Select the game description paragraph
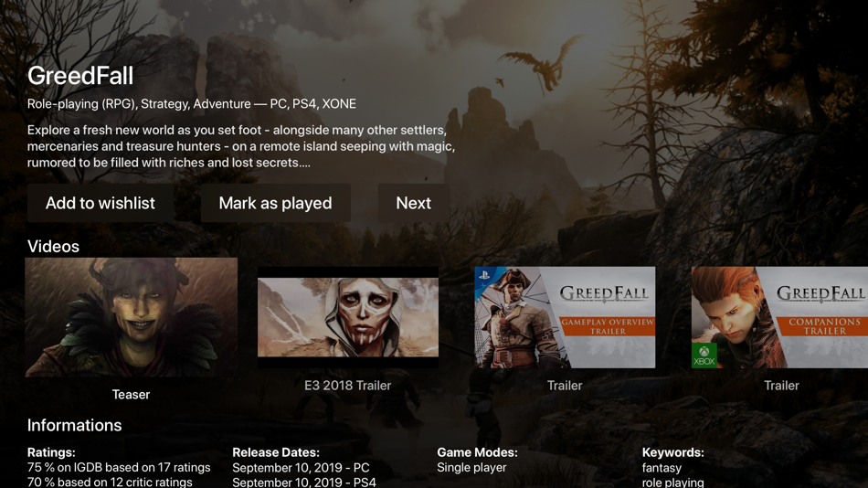 pyautogui.click(x=241, y=146)
